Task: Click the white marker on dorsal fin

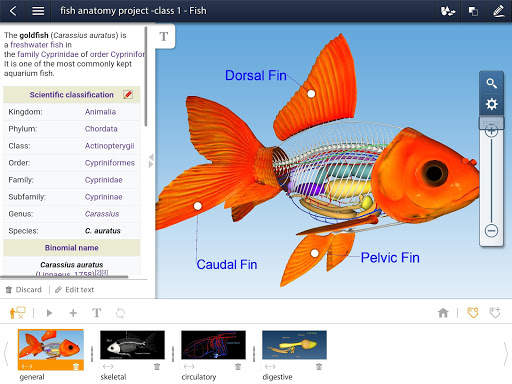Action: 311,94
